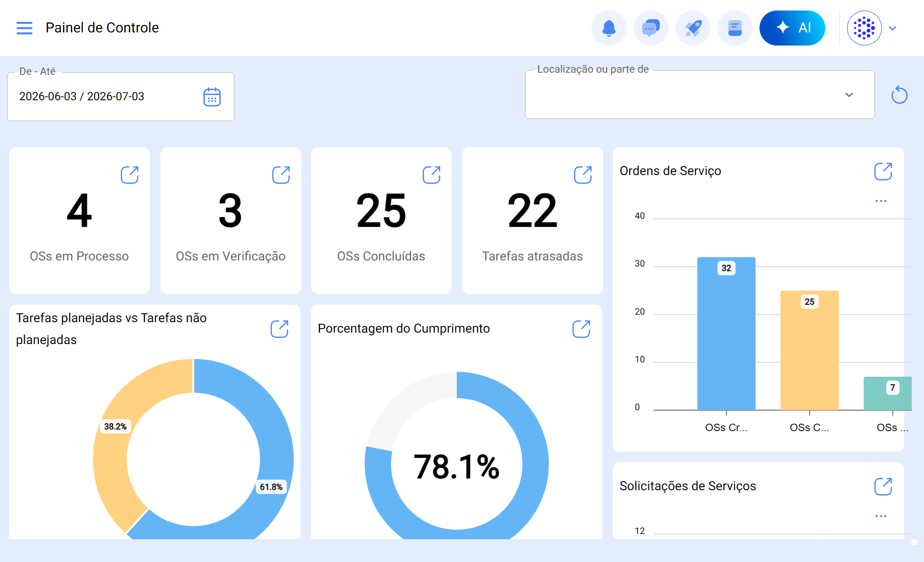Launch the AI assistant button
Screen dimensions: 924x562
point(792,28)
